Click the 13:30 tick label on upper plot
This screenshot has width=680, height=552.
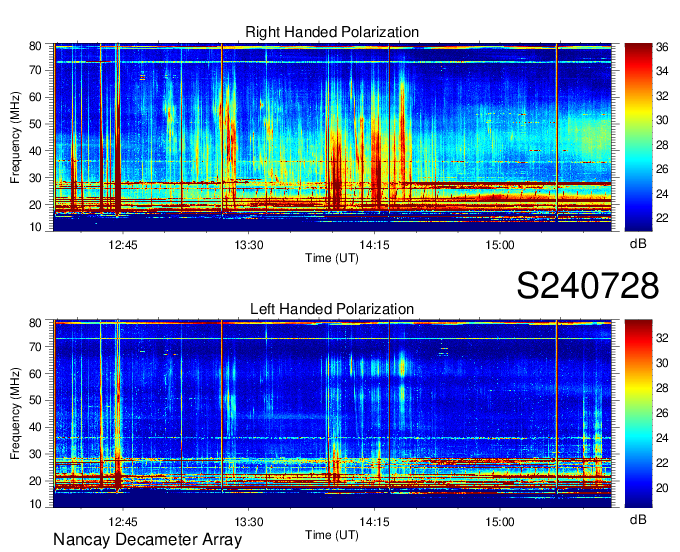[x=248, y=245]
